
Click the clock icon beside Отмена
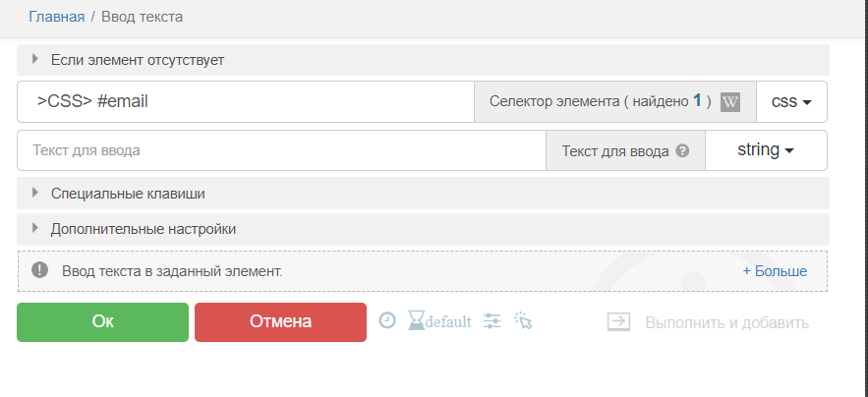pos(387,320)
